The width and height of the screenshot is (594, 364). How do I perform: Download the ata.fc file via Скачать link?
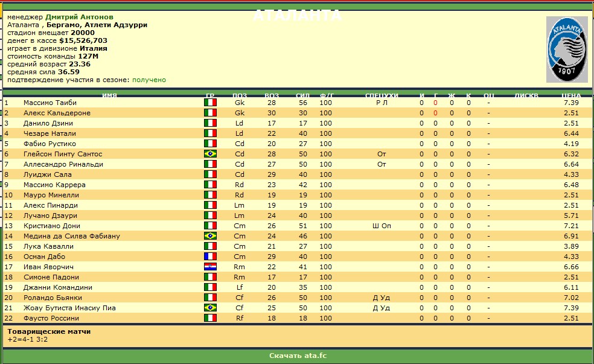(298, 356)
